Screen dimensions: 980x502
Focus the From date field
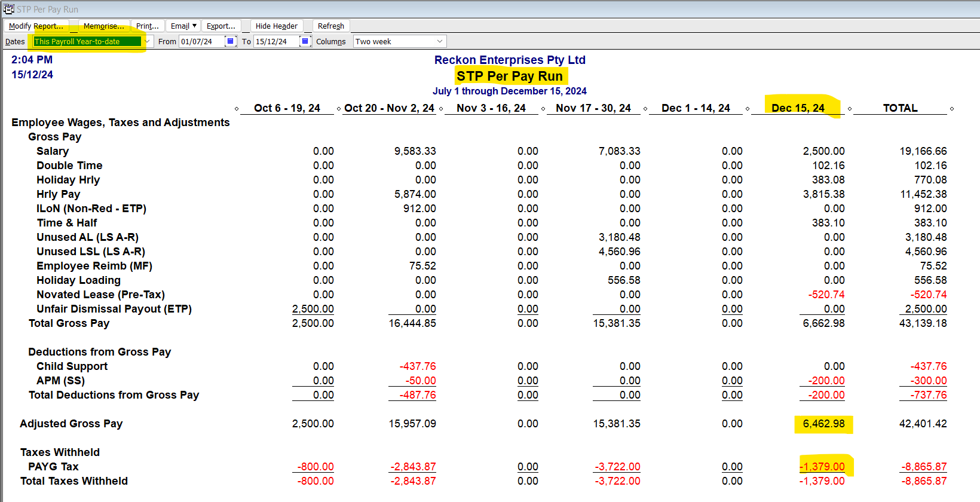tap(202, 41)
